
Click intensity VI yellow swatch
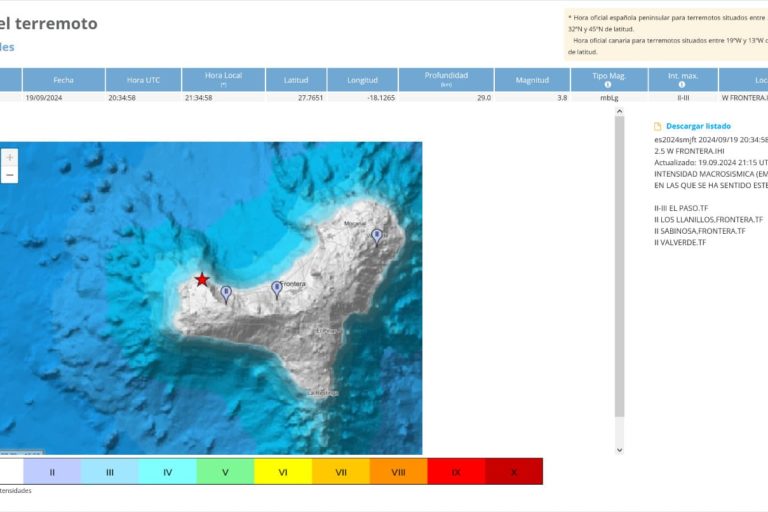click(283, 472)
